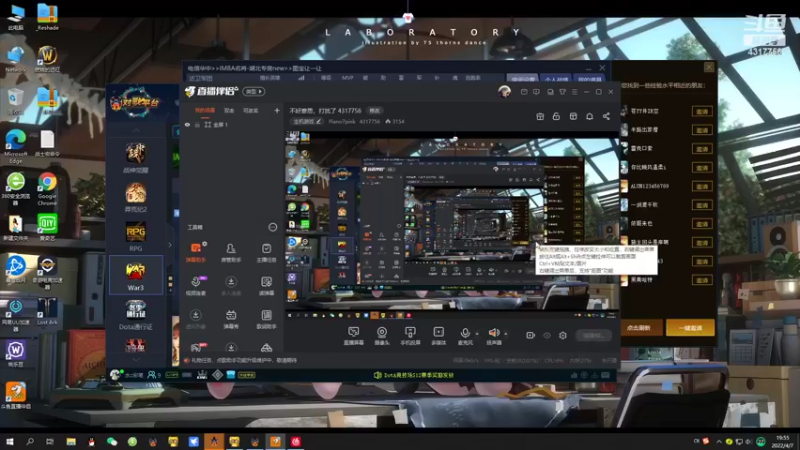800x450 pixels.
Task: Select the 全屏 1 source row
Action: [232, 124]
